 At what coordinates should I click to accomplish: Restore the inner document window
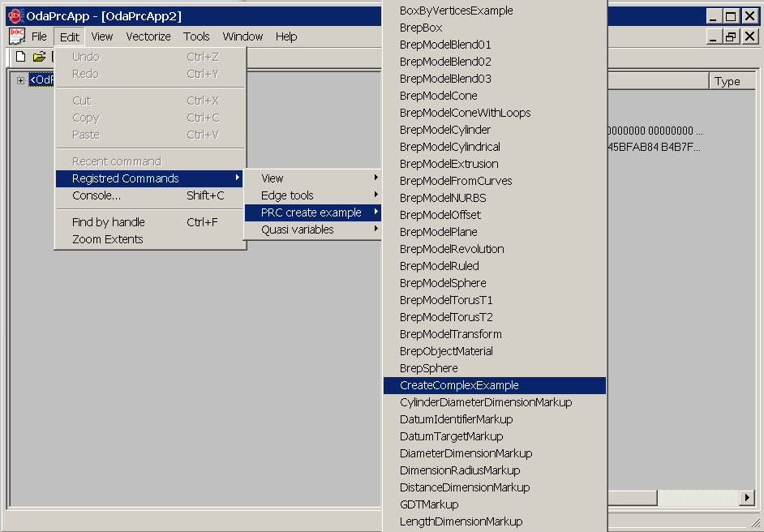pos(731,36)
